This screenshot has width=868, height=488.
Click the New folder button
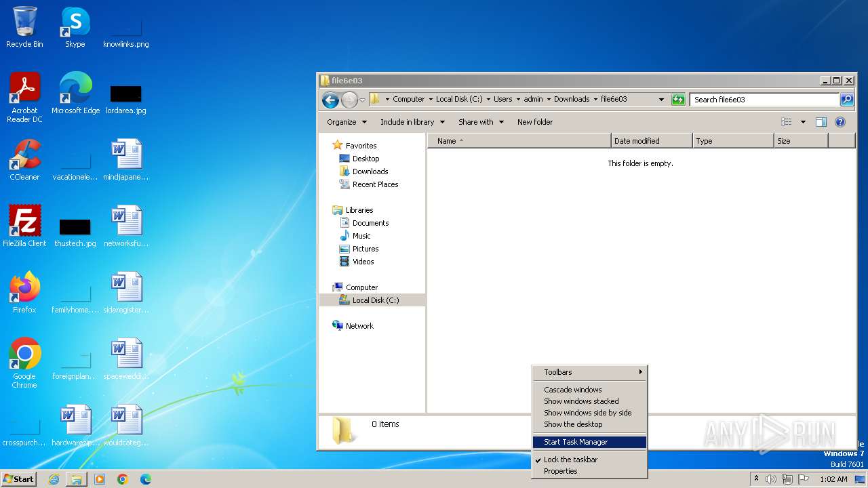pyautogui.click(x=535, y=122)
